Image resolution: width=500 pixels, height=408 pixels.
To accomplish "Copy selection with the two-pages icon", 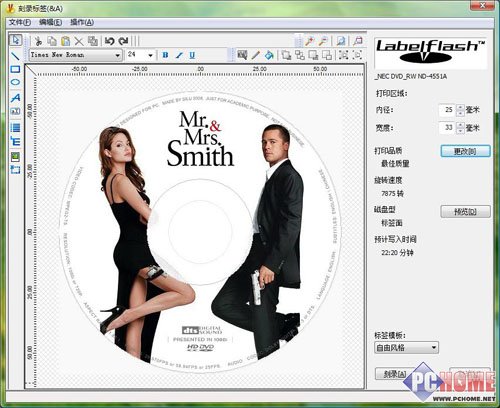I will (52, 41).
